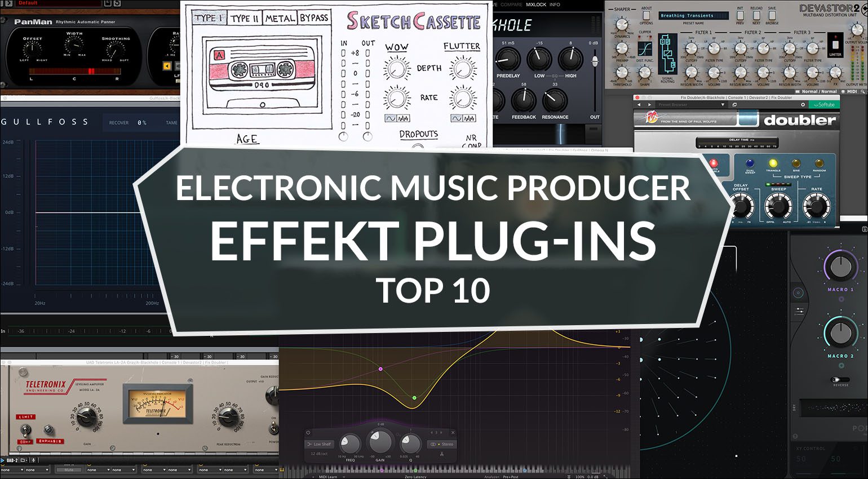Select random waveform under WOW rate
Viewport: 868px width, 479px height.
pyautogui.click(x=404, y=118)
